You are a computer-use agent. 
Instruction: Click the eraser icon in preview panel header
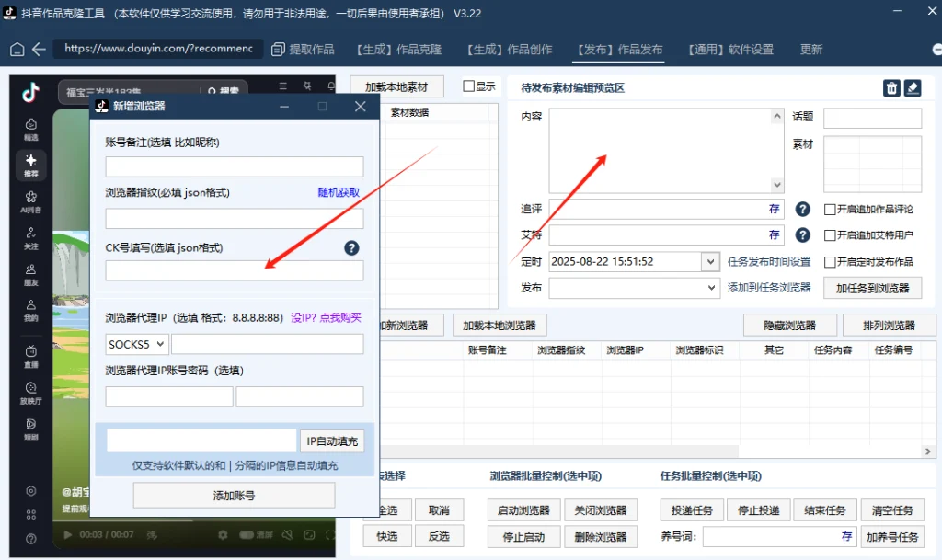(x=913, y=88)
